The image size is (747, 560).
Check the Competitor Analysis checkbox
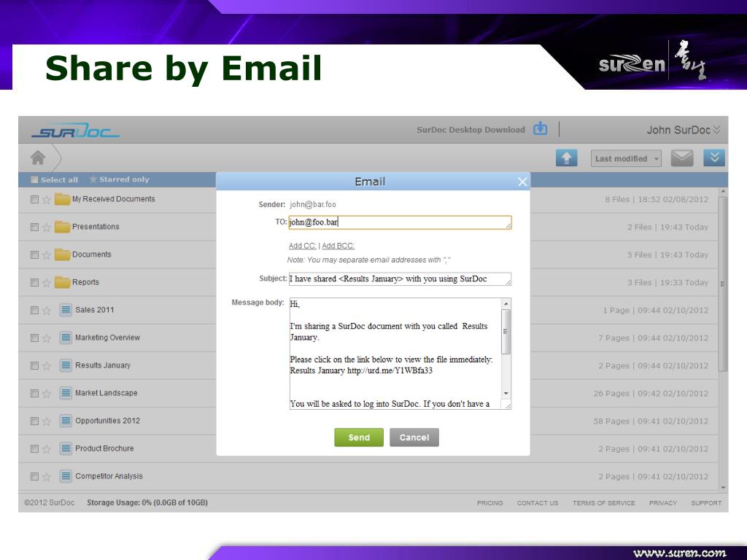point(34,476)
